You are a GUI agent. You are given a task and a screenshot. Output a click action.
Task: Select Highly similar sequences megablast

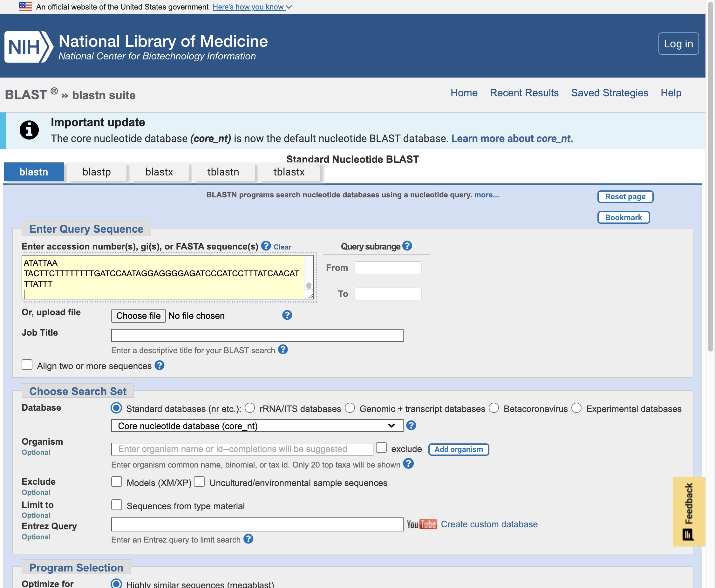(x=116, y=584)
